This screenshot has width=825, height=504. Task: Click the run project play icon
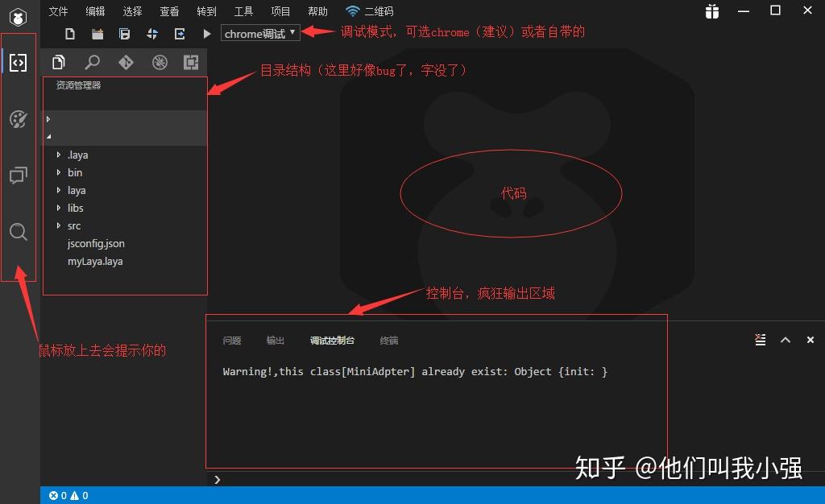point(207,34)
